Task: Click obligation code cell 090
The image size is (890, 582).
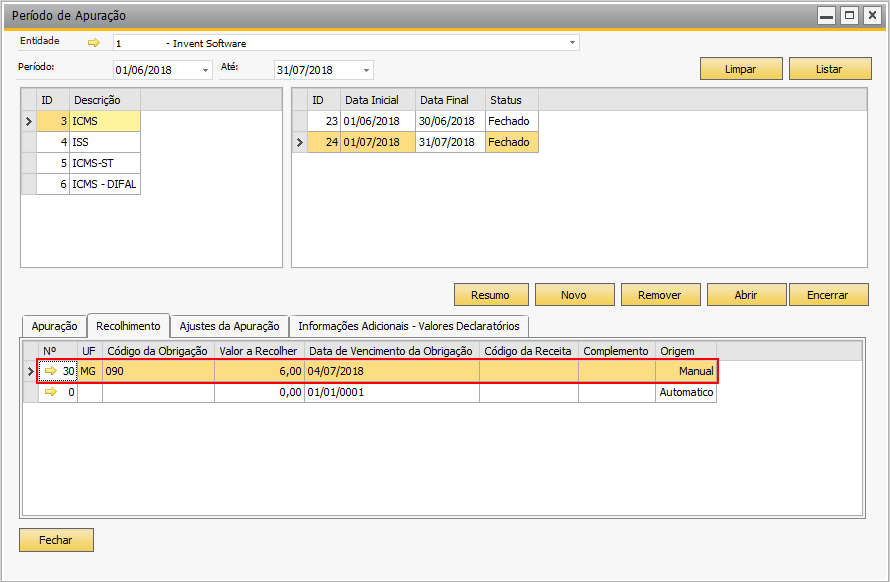Action: tap(158, 371)
